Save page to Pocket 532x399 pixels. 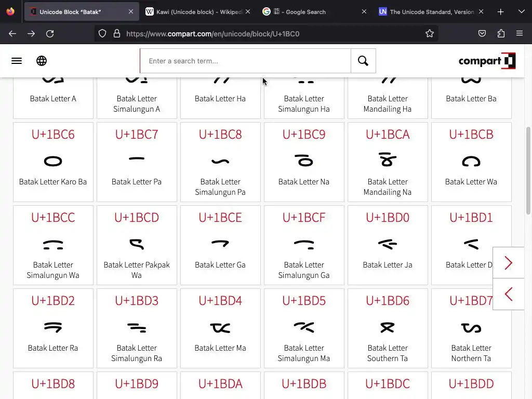pos(482,33)
